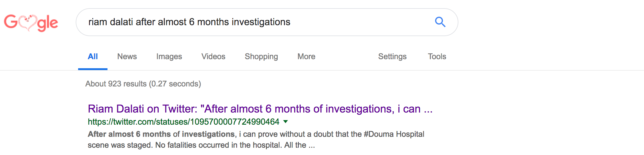Expand the green arrow beside the result URL
Viewport: 644px width, 155px height.
pyautogui.click(x=285, y=122)
